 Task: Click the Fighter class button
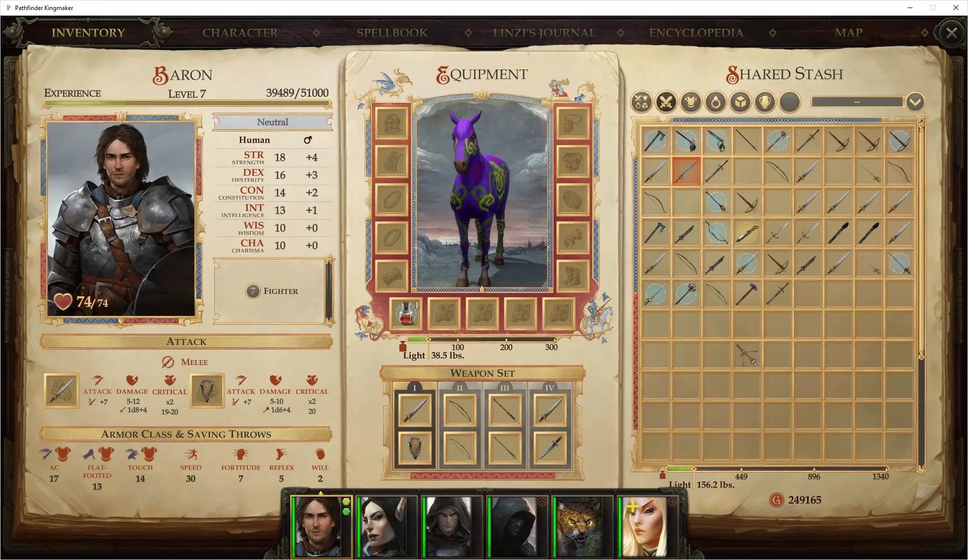[272, 291]
